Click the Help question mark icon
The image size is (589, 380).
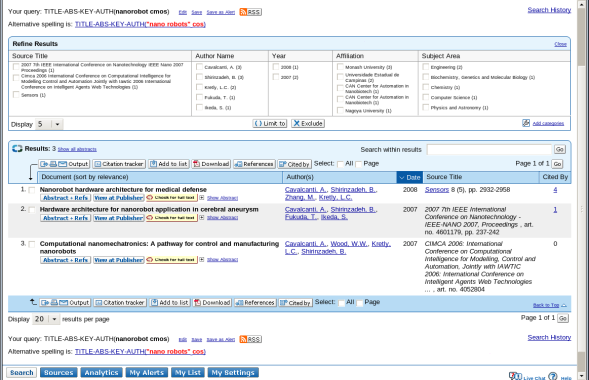point(553,376)
